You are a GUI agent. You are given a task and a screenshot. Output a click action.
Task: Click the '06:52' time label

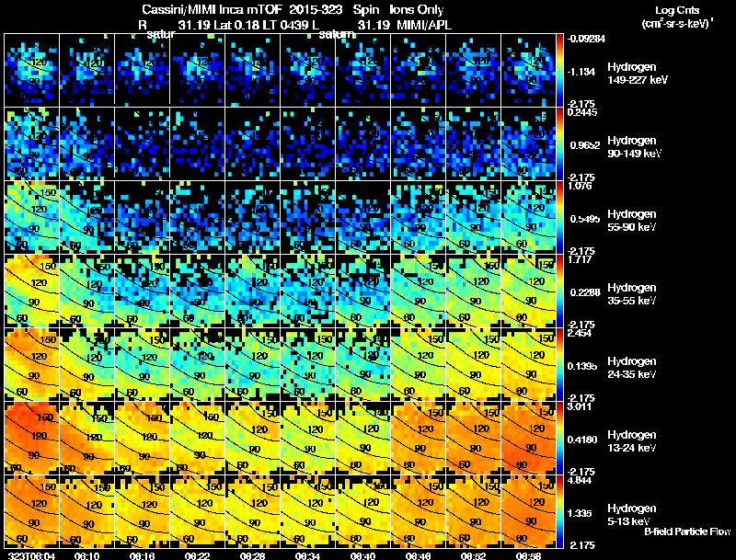click(x=473, y=555)
